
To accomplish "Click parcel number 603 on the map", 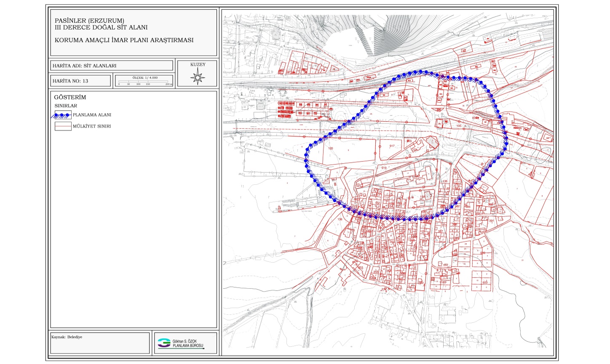I will click(485, 283).
